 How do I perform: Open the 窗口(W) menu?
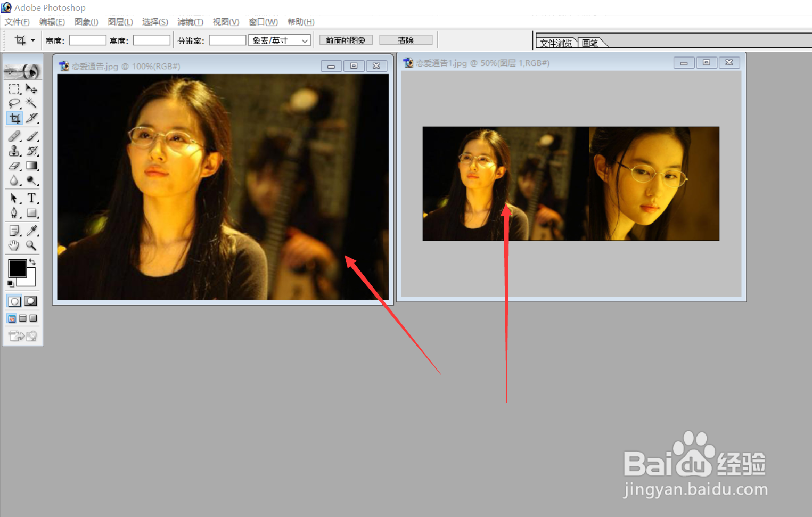(263, 22)
